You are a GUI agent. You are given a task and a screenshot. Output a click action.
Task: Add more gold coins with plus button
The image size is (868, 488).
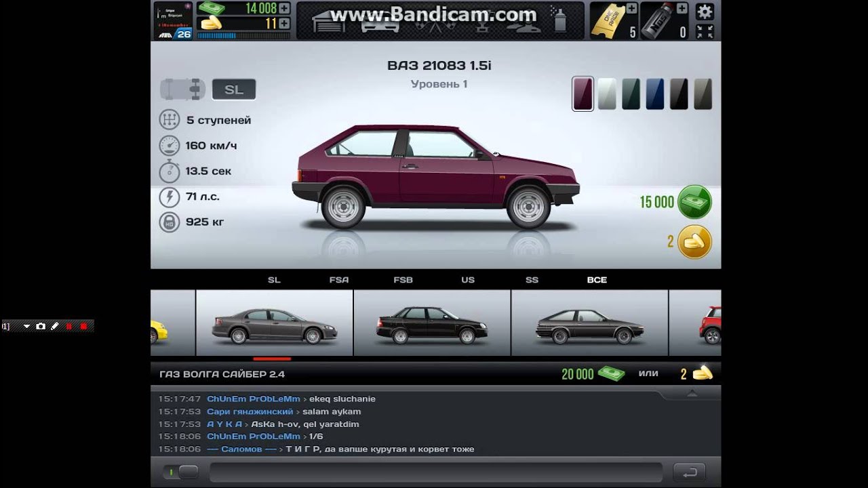tap(283, 23)
